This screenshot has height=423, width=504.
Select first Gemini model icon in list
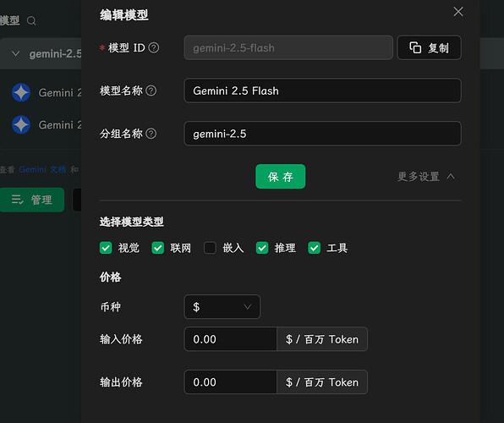point(21,93)
